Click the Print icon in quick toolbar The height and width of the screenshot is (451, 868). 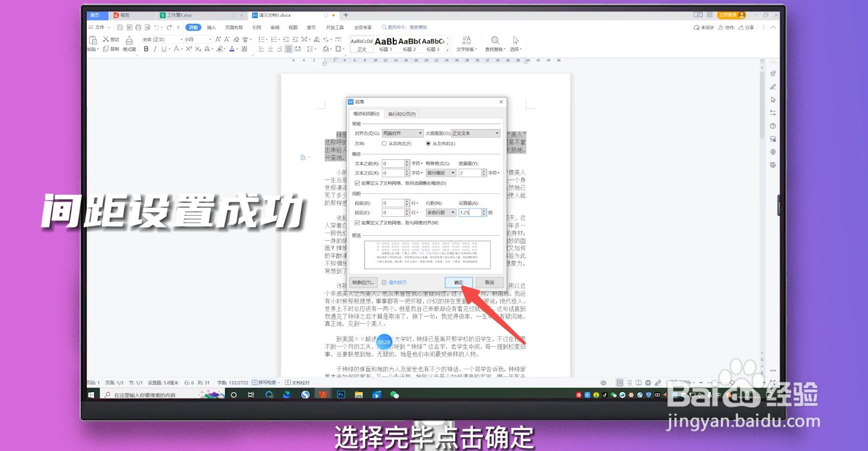coord(138,27)
